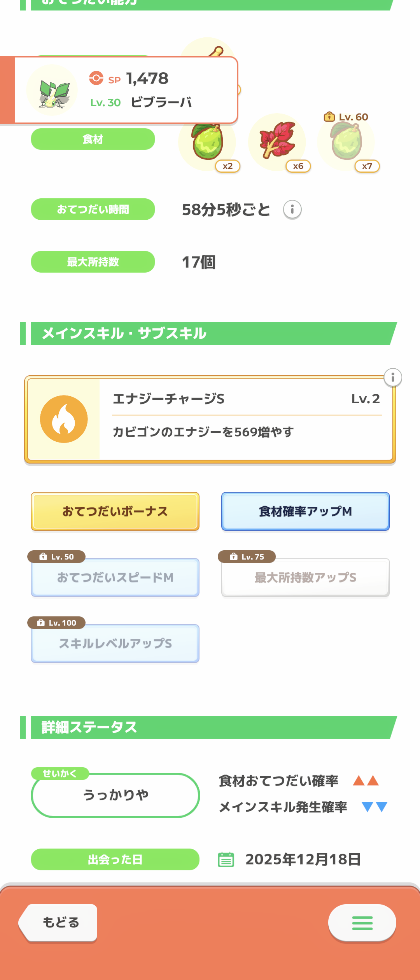Viewport: 420px width, 980px height.
Task: Tap the red herb ingredient x6
Action: (277, 141)
